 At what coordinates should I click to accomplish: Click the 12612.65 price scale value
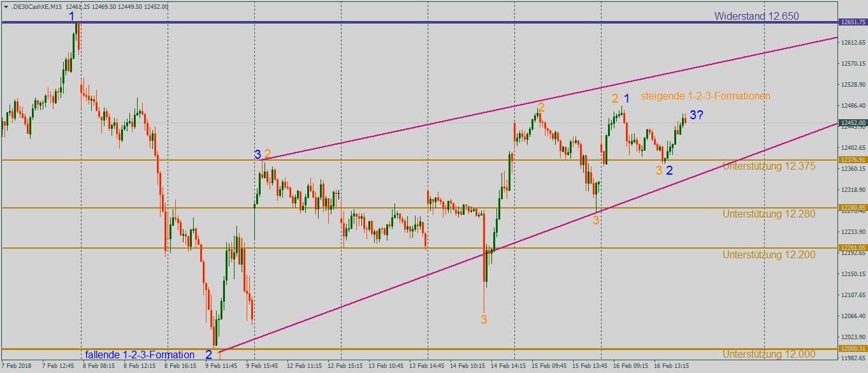(x=853, y=43)
